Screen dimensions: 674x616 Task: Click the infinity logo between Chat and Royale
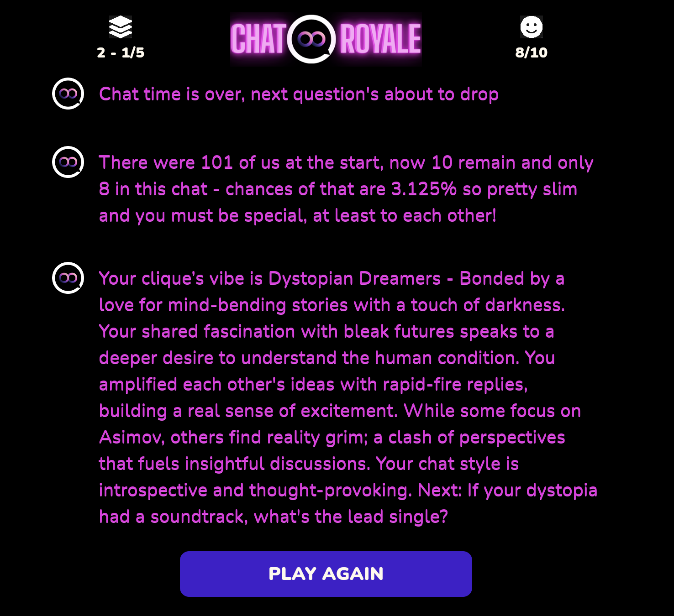coord(311,39)
